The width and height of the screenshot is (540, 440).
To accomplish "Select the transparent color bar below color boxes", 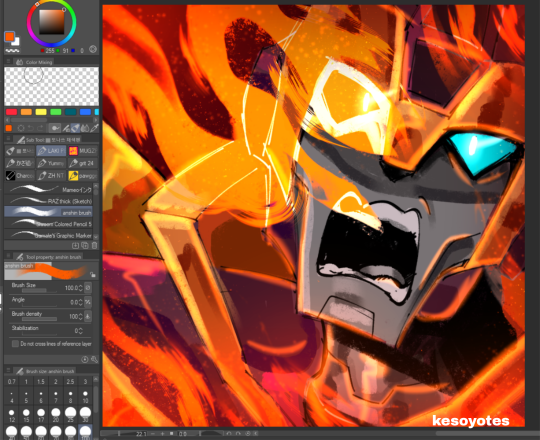I will pos(12,51).
